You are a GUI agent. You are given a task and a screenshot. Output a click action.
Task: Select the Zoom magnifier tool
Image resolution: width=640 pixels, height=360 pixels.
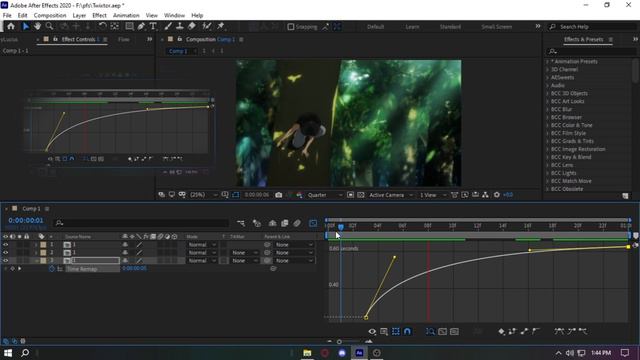coord(49,26)
